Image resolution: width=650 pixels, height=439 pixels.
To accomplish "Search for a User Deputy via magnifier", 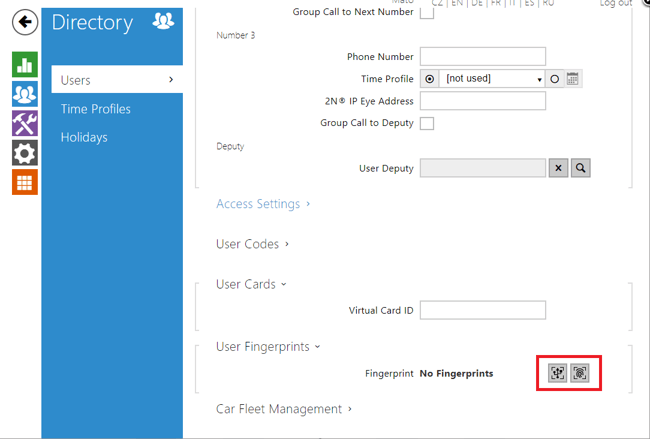I will pyautogui.click(x=581, y=168).
